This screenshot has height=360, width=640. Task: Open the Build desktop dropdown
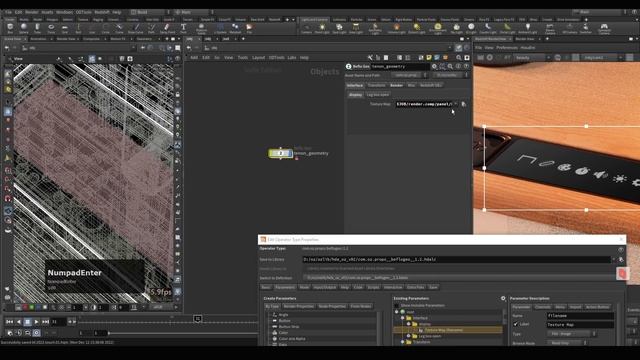(150, 12)
